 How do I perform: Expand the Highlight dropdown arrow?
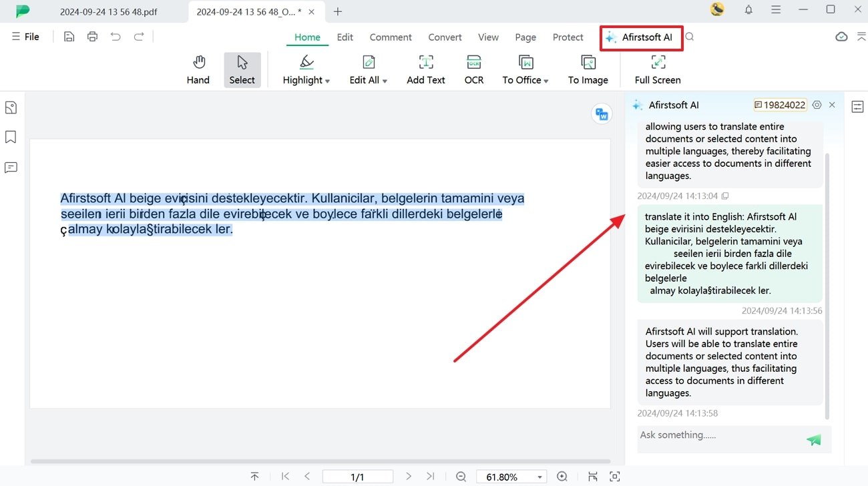[x=327, y=81]
